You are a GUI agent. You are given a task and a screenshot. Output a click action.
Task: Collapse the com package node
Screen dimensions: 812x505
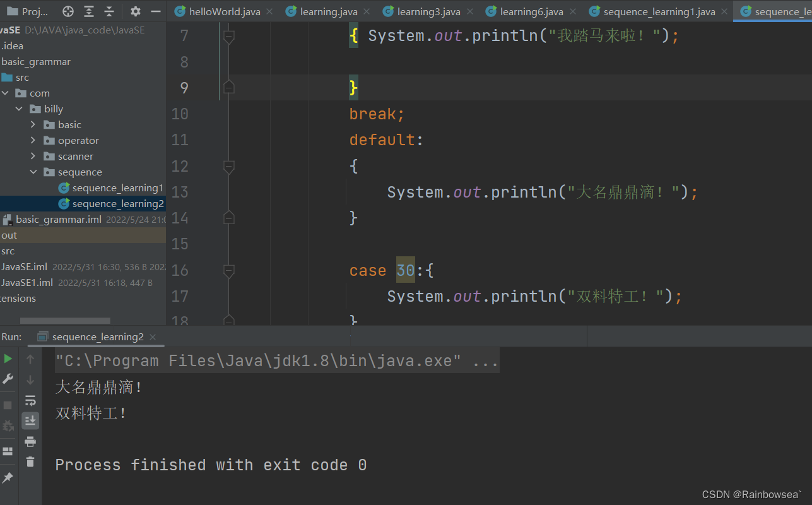(5, 93)
